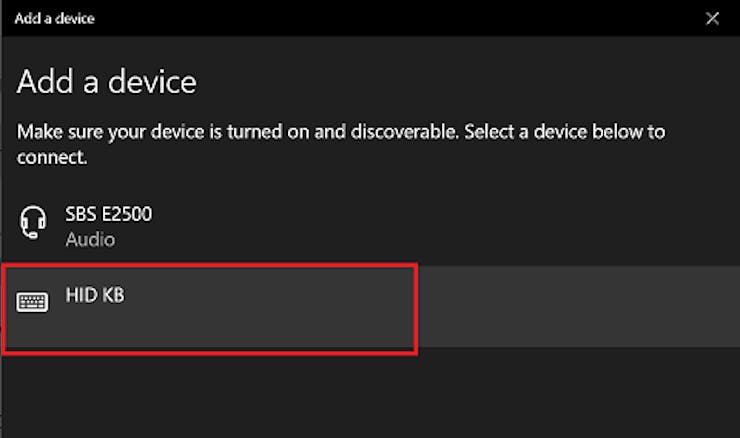Click blank area below the device list
The image size is (740, 438).
[x=370, y=395]
